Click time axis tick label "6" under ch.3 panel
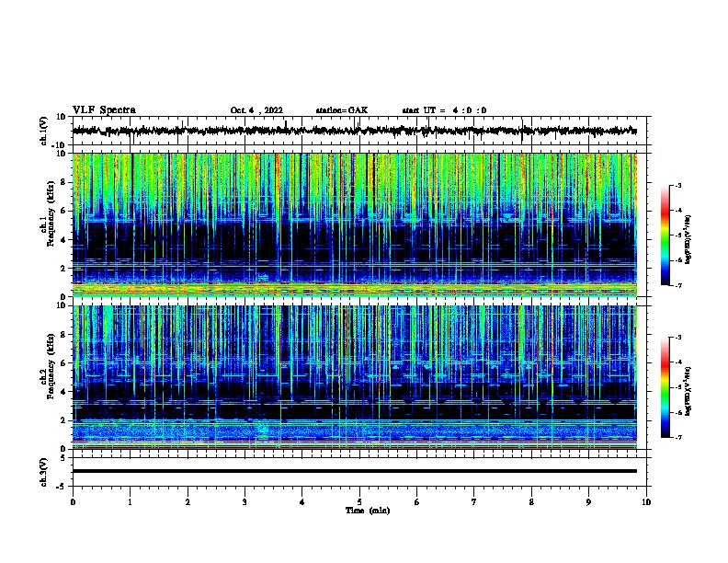This screenshot has height=563, width=728. tap(417, 502)
